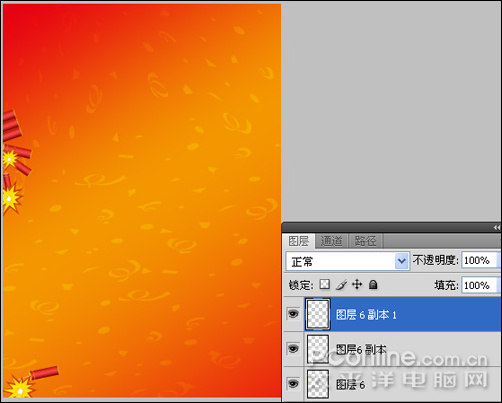Toggle lock transparent pixels icon
This screenshot has width=502, height=403.
click(x=324, y=285)
